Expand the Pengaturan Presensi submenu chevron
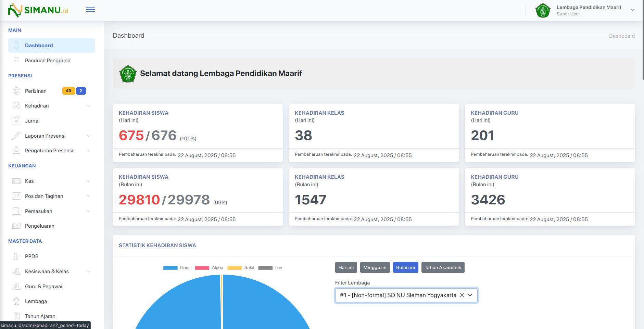The height and width of the screenshot is (329, 644). [89, 151]
